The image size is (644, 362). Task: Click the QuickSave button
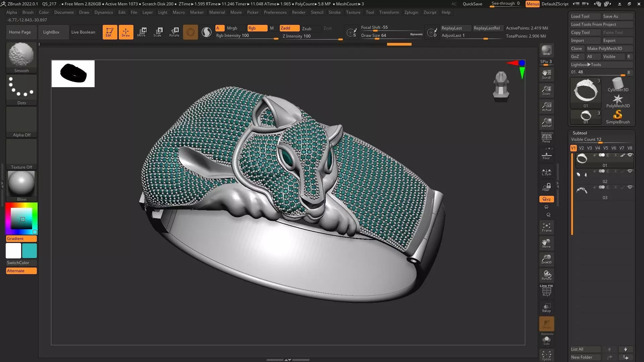[472, 4]
